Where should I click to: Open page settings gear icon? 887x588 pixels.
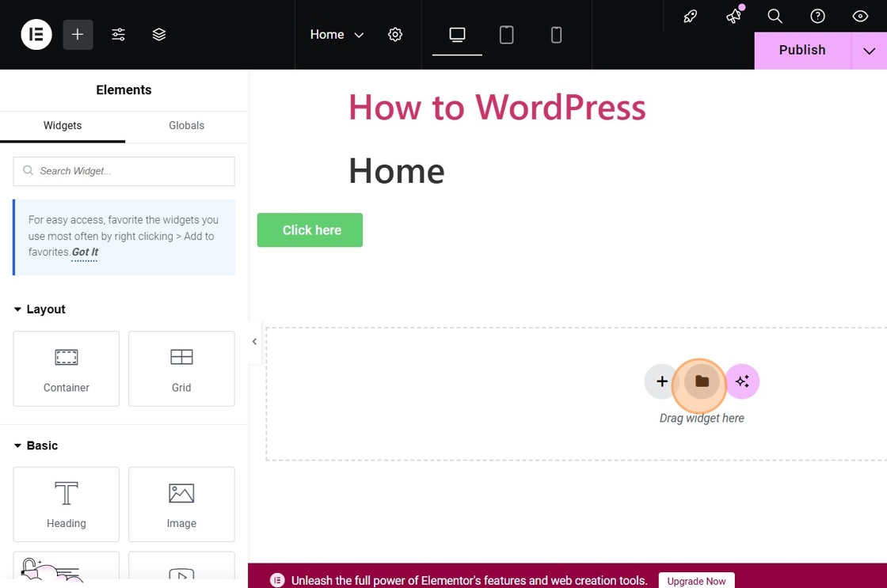pos(395,35)
